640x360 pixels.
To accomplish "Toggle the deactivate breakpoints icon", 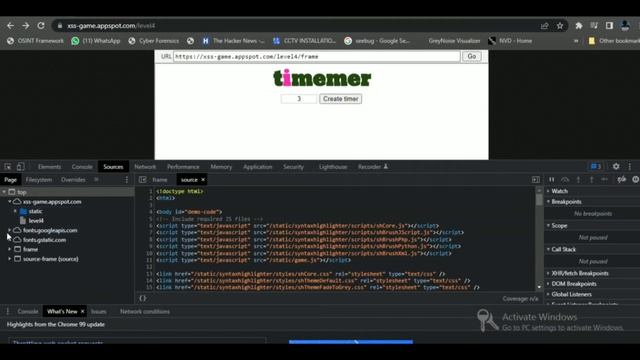I will tap(622, 180).
